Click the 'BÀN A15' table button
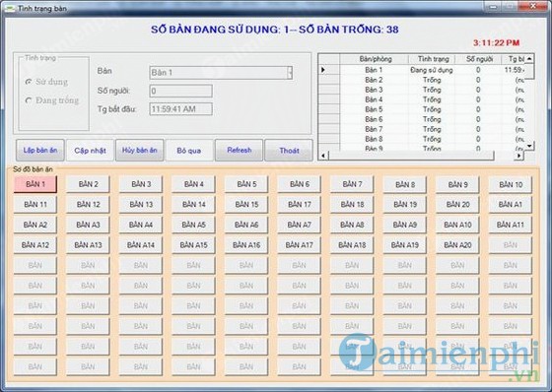The image size is (552, 392). pyautogui.click(x=193, y=245)
